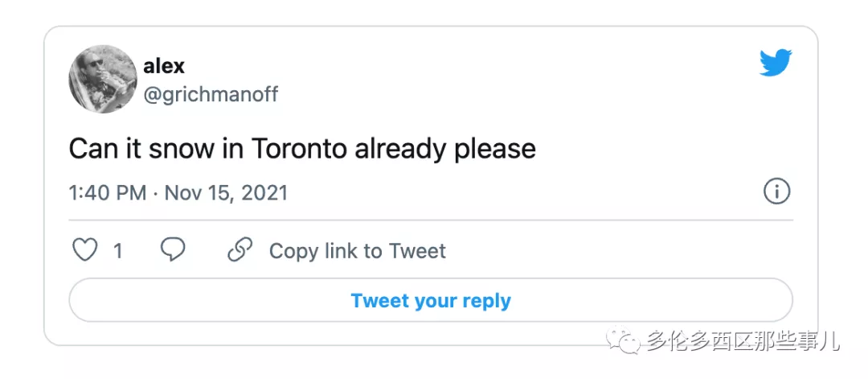Click the word please ending the tweet
The image size is (868, 379).
coord(495,150)
